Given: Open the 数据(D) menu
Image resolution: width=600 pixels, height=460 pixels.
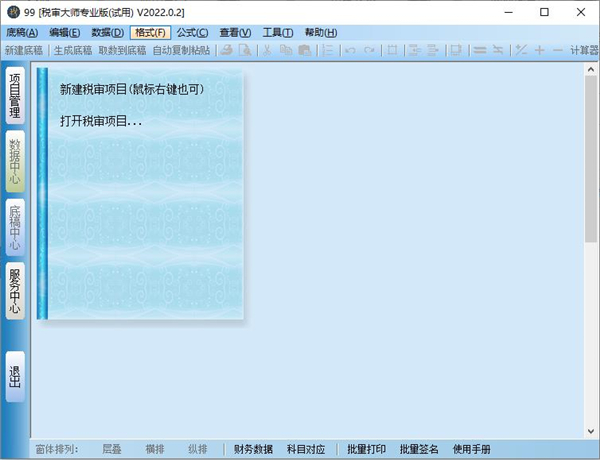Looking at the screenshot, I should click(108, 33).
